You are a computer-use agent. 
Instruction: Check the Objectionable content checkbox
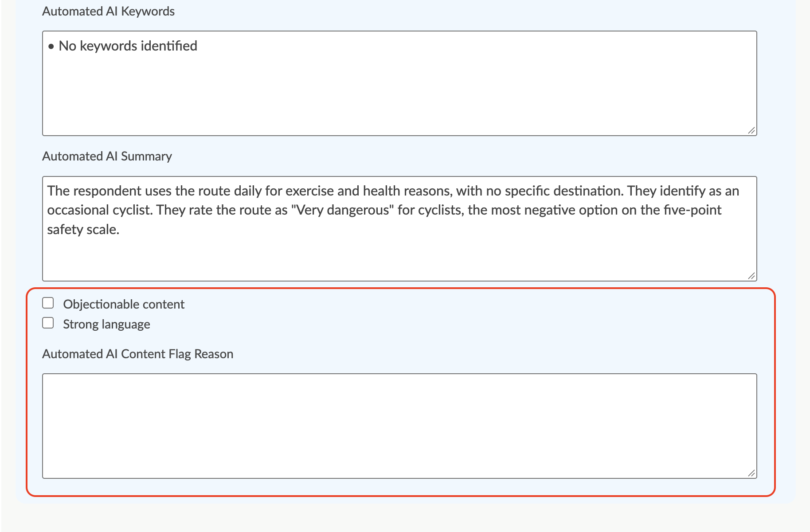(48, 303)
